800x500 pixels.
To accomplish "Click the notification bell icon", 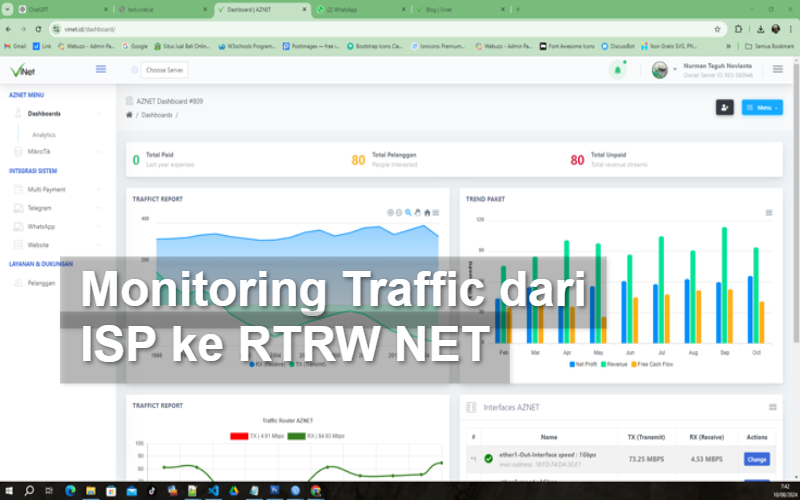I will coord(618,70).
